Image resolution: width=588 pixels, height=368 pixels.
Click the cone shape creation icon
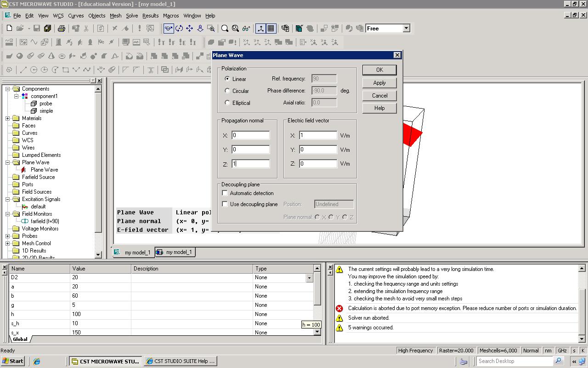(51, 56)
